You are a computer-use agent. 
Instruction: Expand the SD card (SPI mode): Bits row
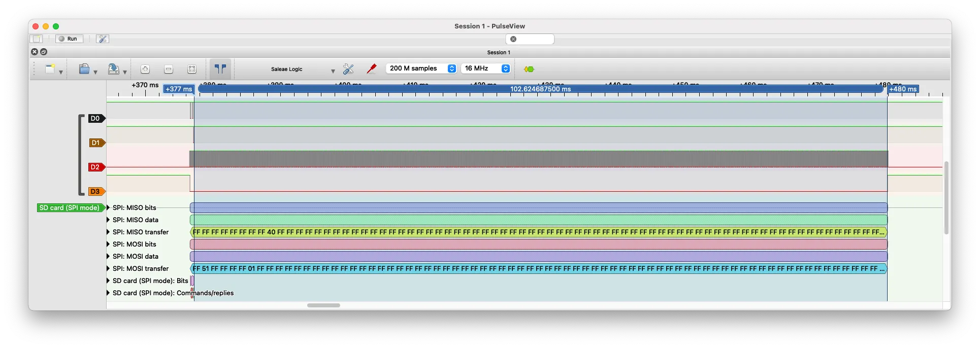pos(108,281)
